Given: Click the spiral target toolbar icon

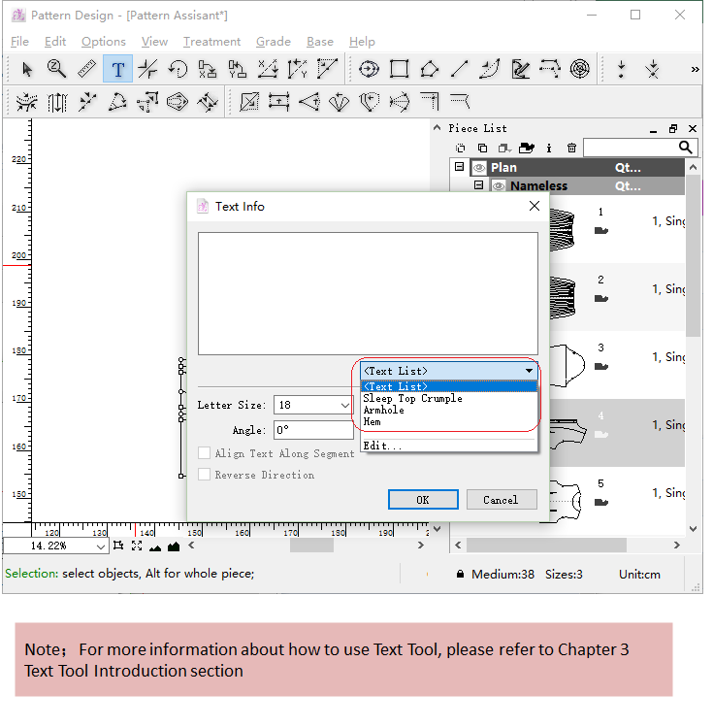Looking at the screenshot, I should (579, 69).
